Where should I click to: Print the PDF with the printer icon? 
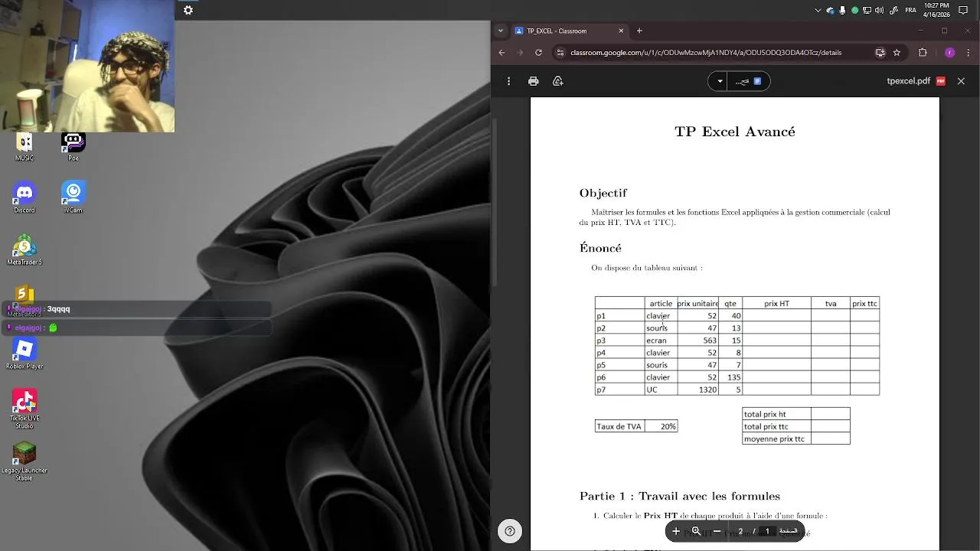tap(534, 81)
